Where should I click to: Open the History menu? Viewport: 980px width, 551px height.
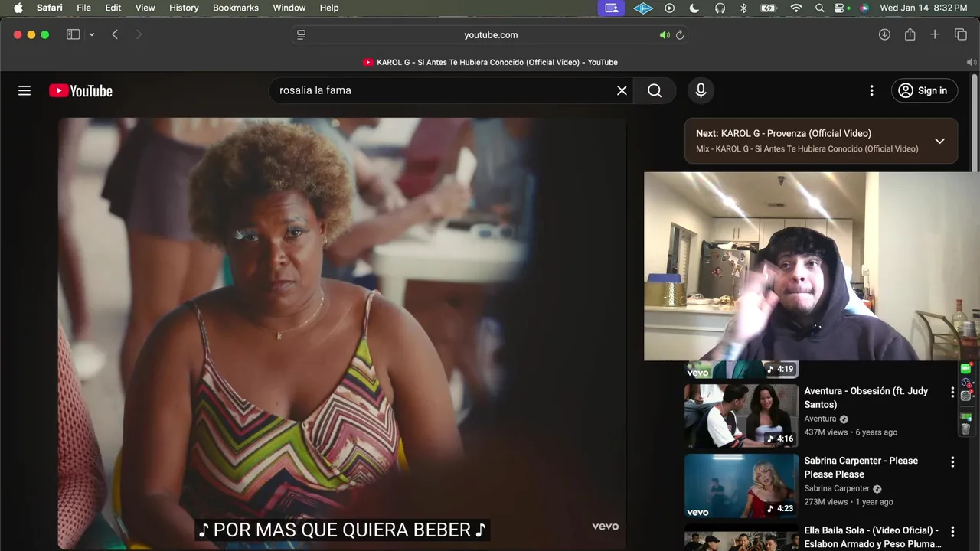[184, 8]
